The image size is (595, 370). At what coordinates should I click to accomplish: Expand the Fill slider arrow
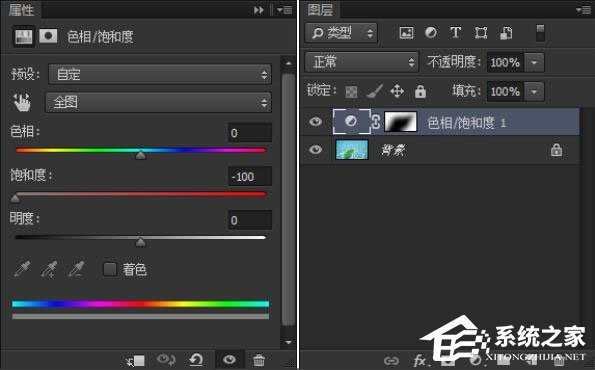click(x=534, y=91)
